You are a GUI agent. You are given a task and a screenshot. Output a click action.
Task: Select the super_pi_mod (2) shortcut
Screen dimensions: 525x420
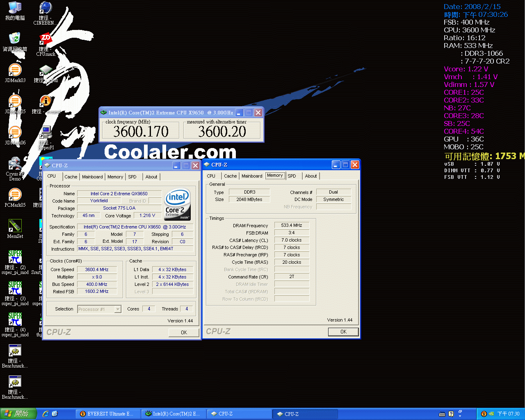tap(15, 262)
